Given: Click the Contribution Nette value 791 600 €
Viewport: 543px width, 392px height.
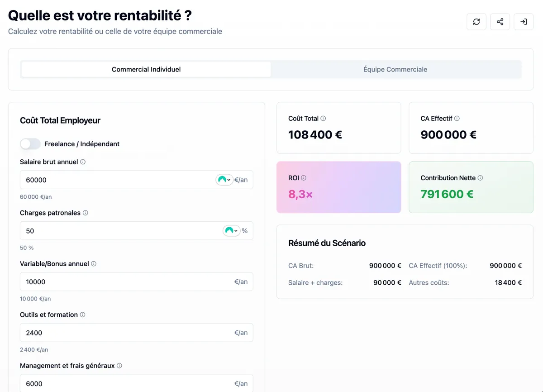Looking at the screenshot, I should click(447, 194).
